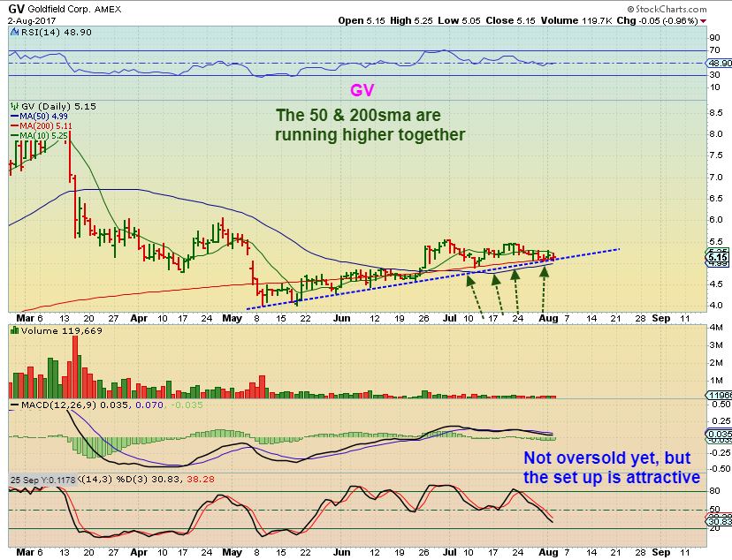The height and width of the screenshot is (560, 732).
Task: Click the 'MACD(12,26,9) 0.035' indicator label
Action: 74,405
